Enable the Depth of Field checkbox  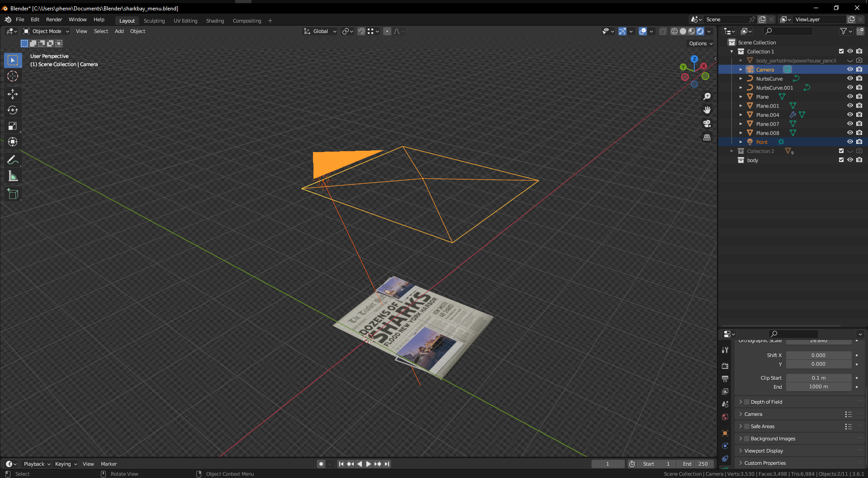(x=747, y=402)
